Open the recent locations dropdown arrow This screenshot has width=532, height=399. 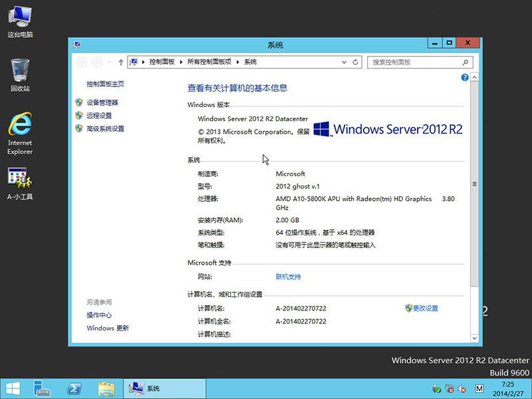coord(109,62)
